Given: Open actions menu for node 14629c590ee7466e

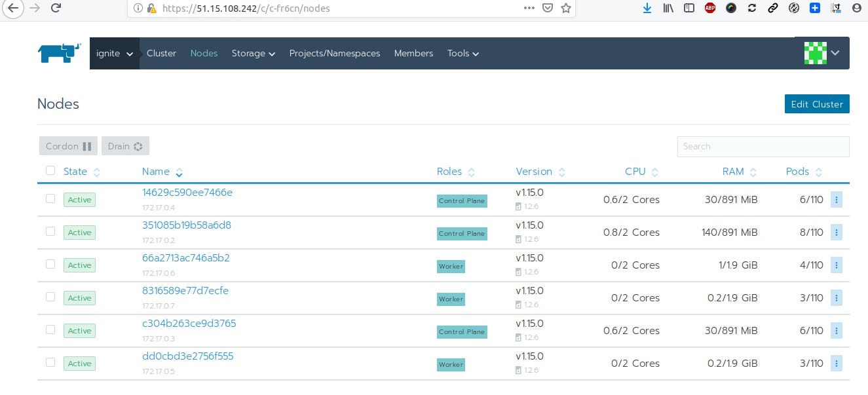Looking at the screenshot, I should [x=837, y=200].
